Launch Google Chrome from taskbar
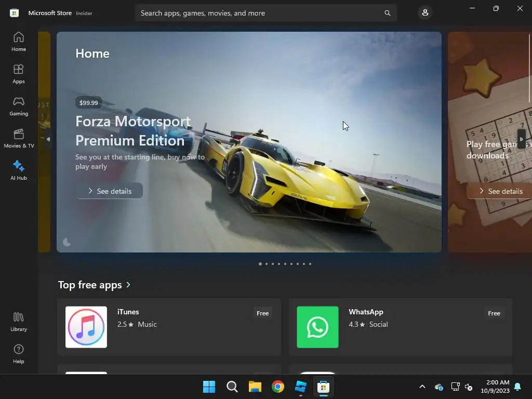This screenshot has width=532, height=399. (x=278, y=387)
